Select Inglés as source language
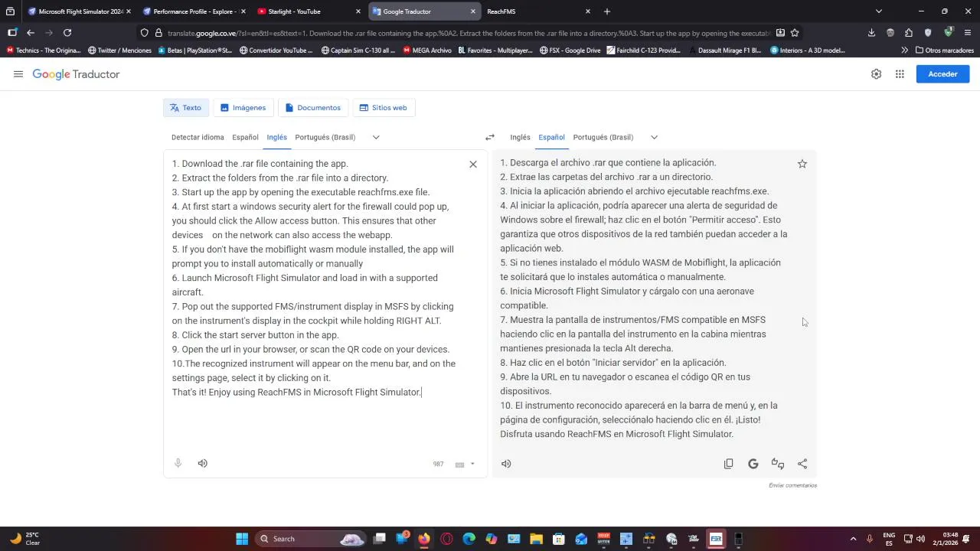This screenshot has width=980, height=551. (276, 138)
